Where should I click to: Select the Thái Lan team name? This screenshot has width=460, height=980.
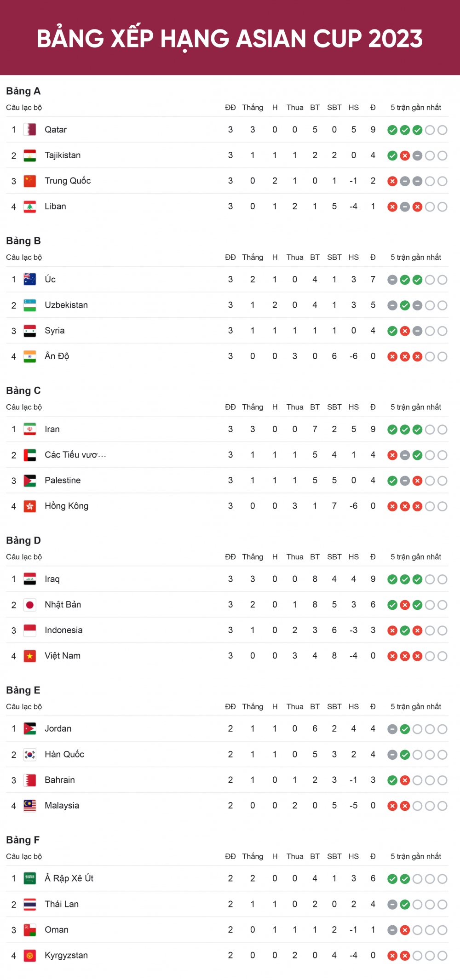point(62,904)
